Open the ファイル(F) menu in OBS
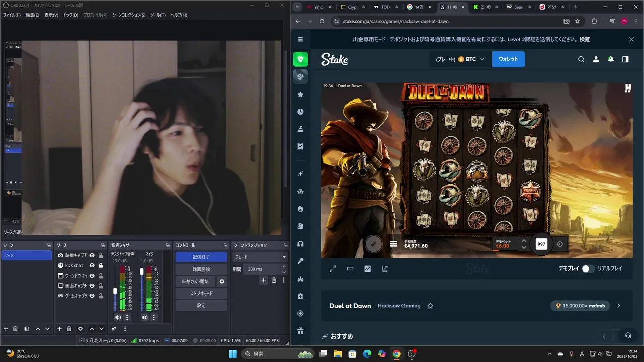Image resolution: width=644 pixels, height=362 pixels. click(12, 15)
